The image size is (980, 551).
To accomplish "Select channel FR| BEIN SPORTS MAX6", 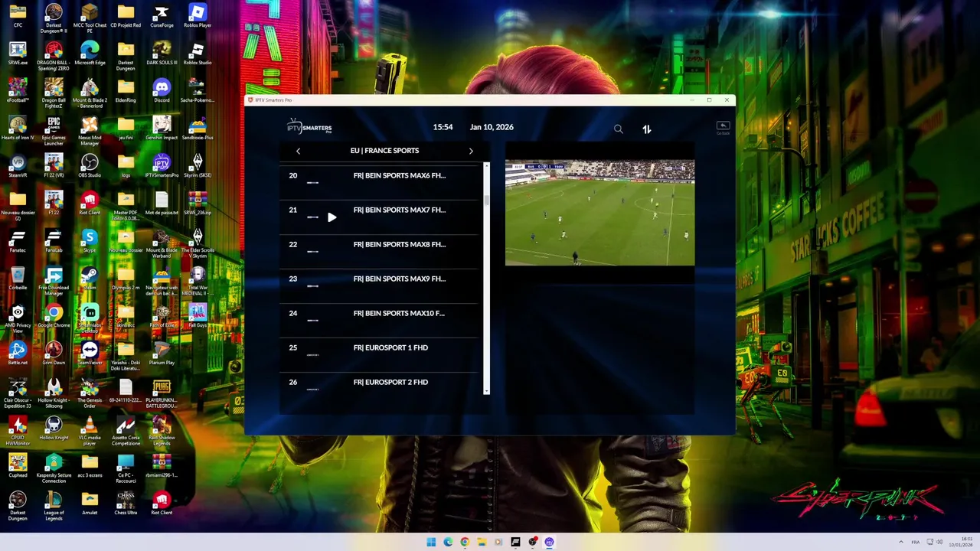I will point(380,182).
